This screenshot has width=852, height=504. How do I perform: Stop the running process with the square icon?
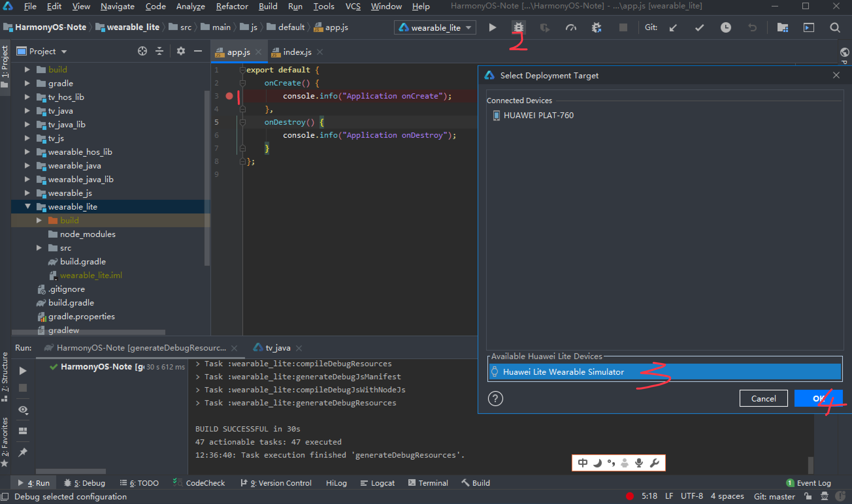tap(623, 27)
